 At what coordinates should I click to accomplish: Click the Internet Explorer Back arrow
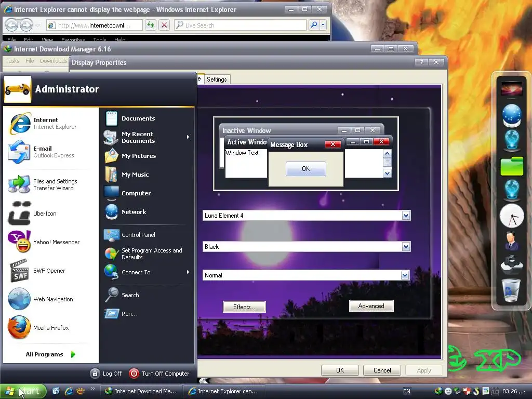[11, 25]
